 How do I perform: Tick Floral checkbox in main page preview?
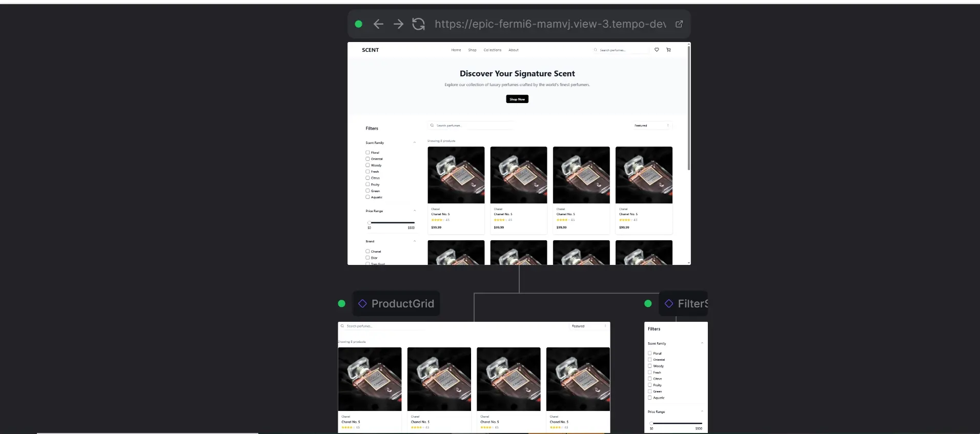tap(367, 152)
